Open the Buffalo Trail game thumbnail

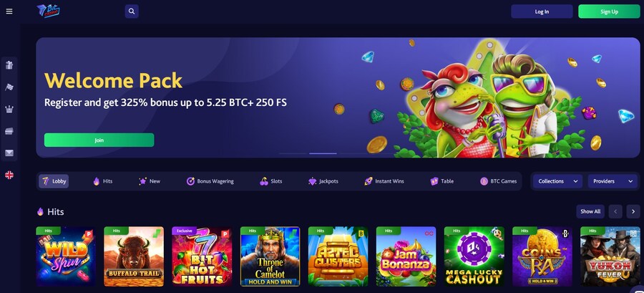[134, 256]
